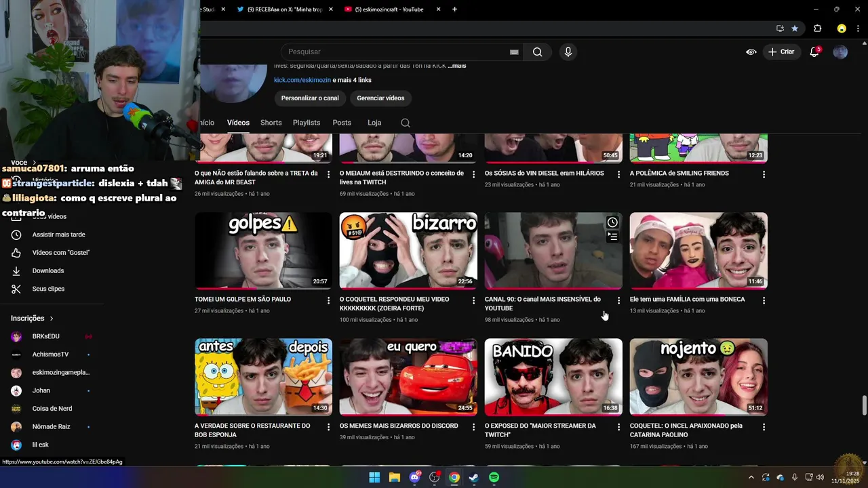Click the Gerenciar vídeos button
868x488 pixels.
pyautogui.click(x=380, y=98)
